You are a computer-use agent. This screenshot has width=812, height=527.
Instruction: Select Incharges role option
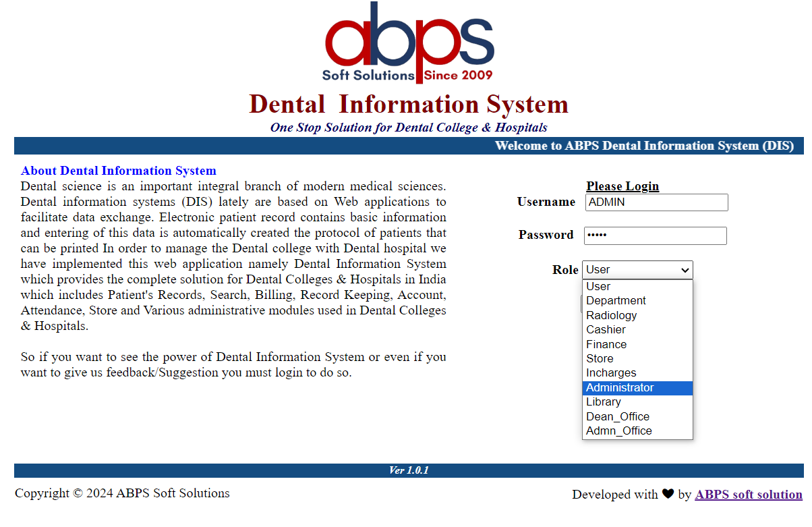click(x=637, y=373)
